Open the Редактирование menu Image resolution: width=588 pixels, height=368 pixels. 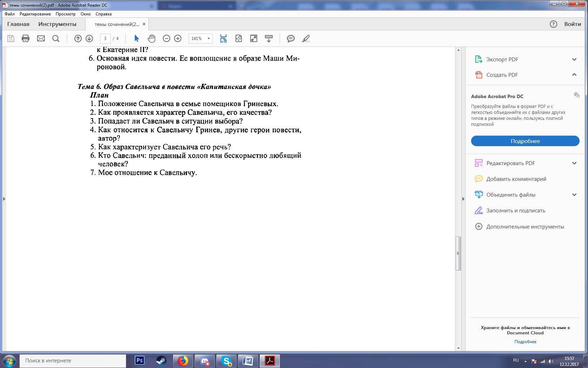pyautogui.click(x=35, y=14)
